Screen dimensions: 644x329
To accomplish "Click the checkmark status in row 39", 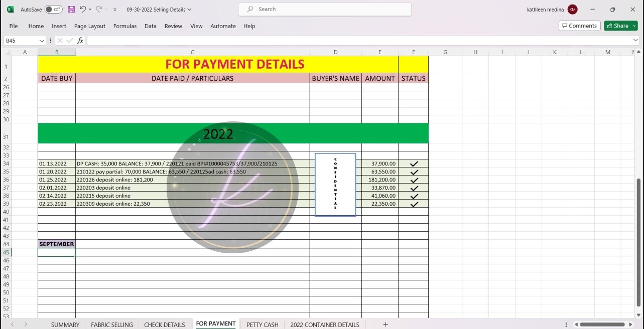I will pyautogui.click(x=414, y=204).
